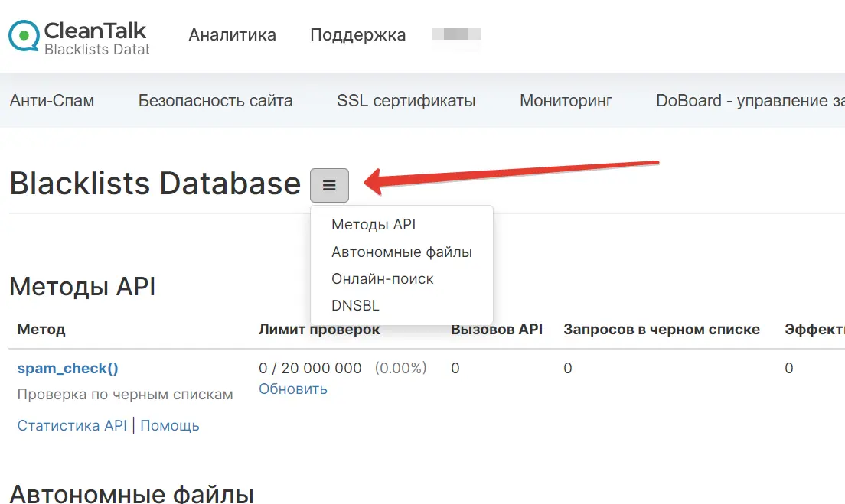Open the Мониторинг tab

(566, 101)
